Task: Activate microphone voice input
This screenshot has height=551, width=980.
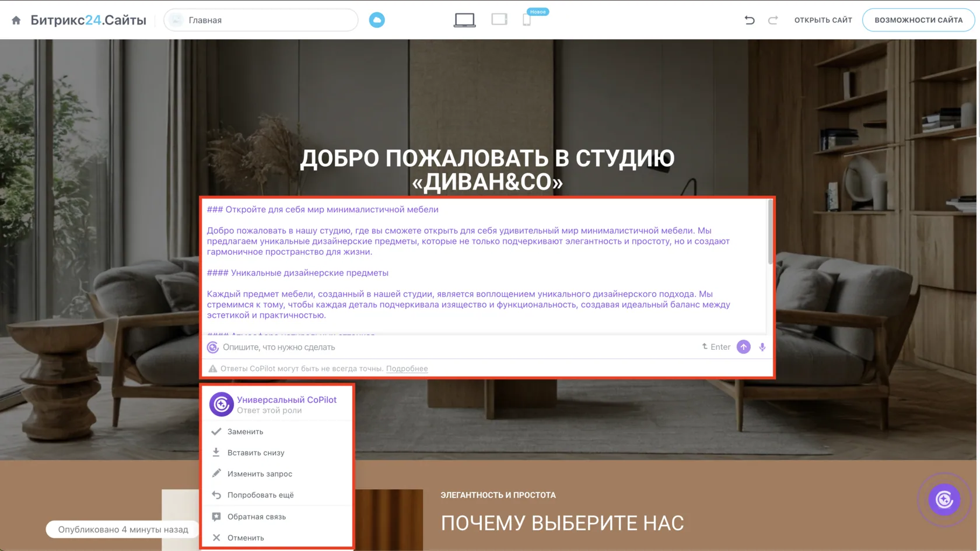Action: click(762, 347)
